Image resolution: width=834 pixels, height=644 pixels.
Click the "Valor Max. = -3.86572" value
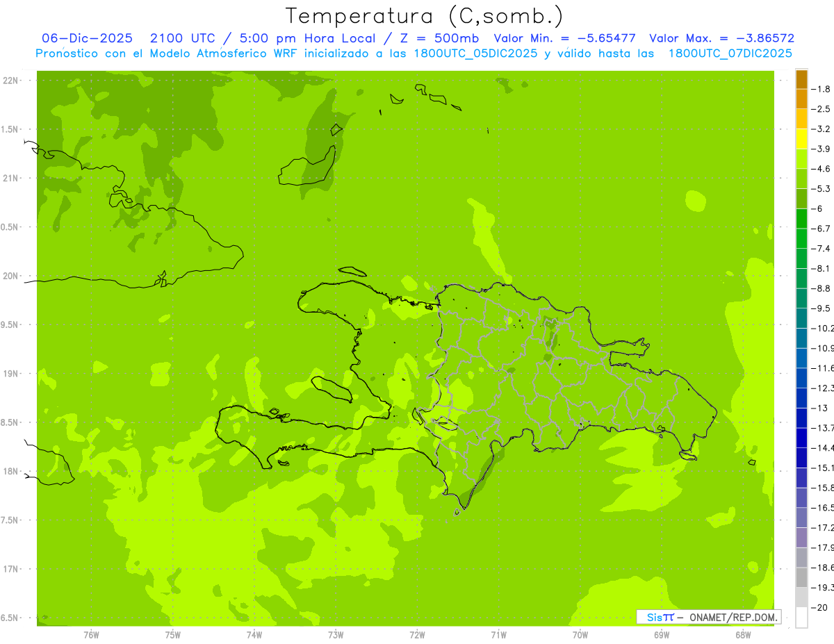click(722, 38)
